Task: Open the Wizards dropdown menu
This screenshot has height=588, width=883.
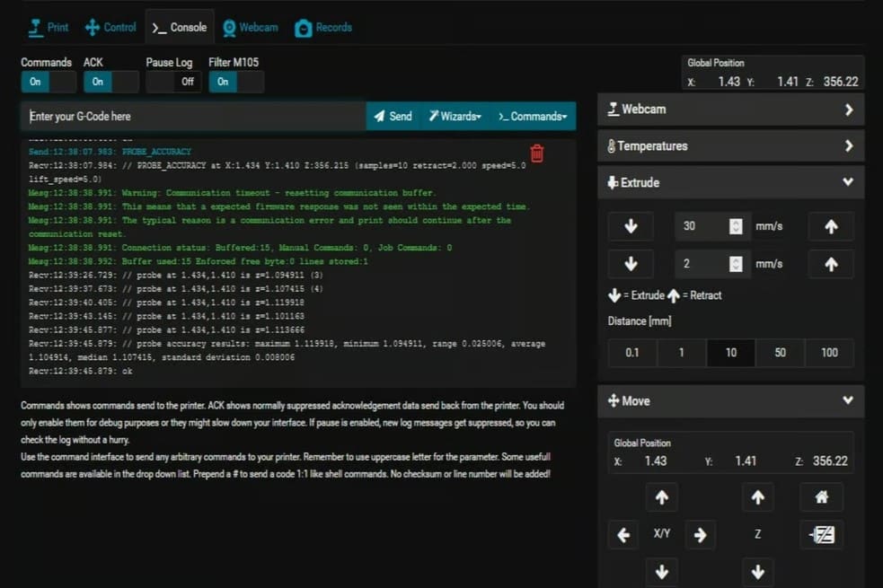Action: [455, 116]
